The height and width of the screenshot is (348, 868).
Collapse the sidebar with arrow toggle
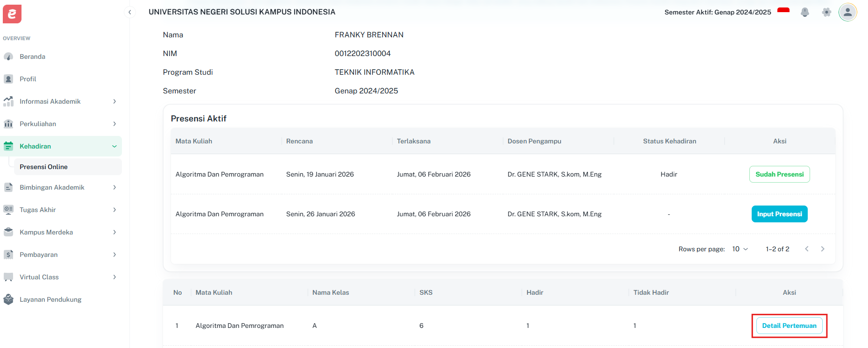(130, 12)
